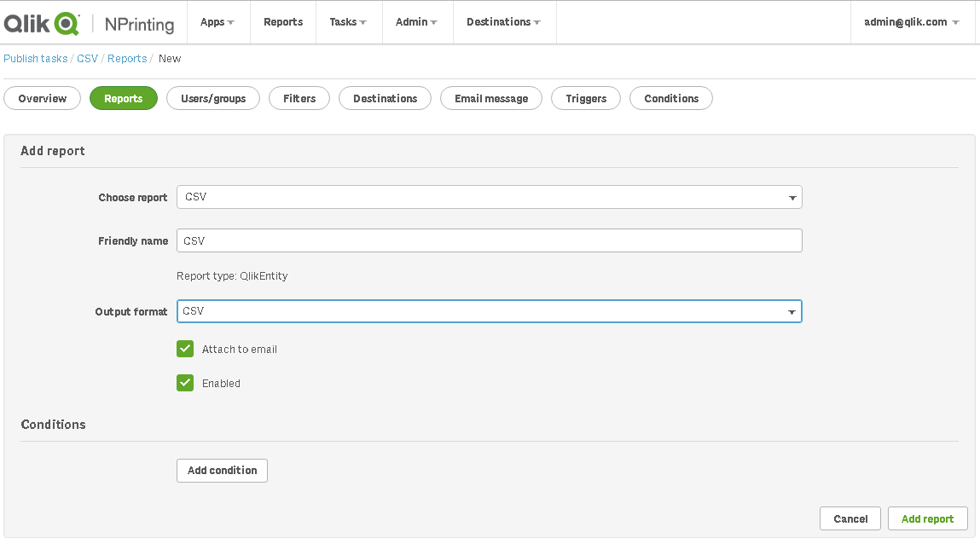Click the Friendly name text field
This screenshot has width=980, height=544.
coord(489,241)
